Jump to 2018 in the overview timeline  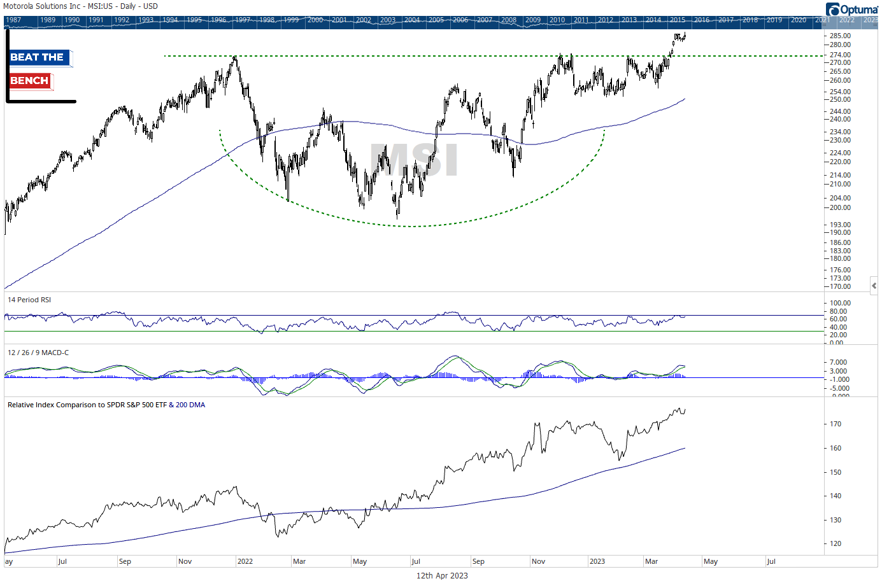click(750, 20)
